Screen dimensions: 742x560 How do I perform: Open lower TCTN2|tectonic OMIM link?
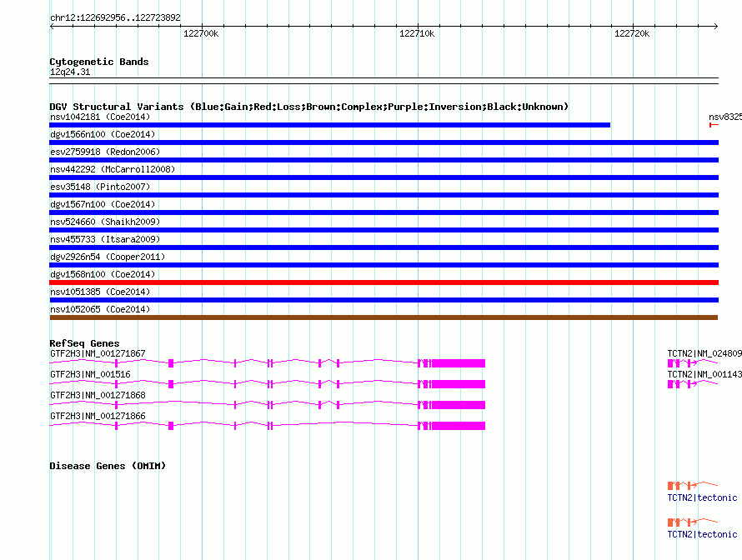[702, 534]
